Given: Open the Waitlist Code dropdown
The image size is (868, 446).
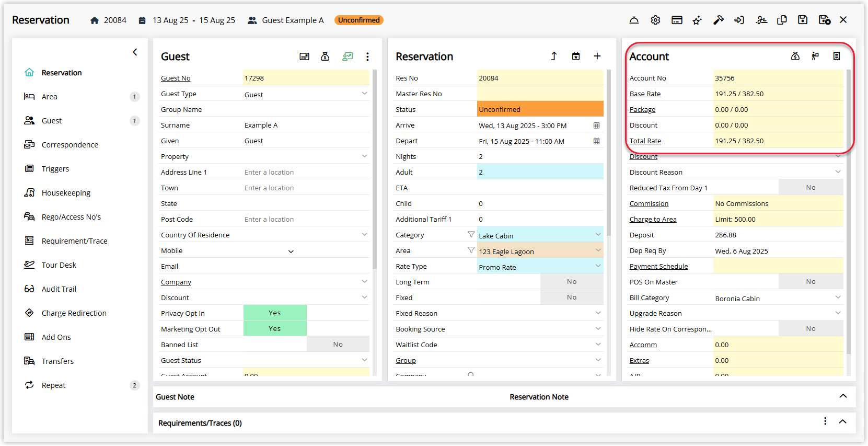Looking at the screenshot, I should point(598,345).
